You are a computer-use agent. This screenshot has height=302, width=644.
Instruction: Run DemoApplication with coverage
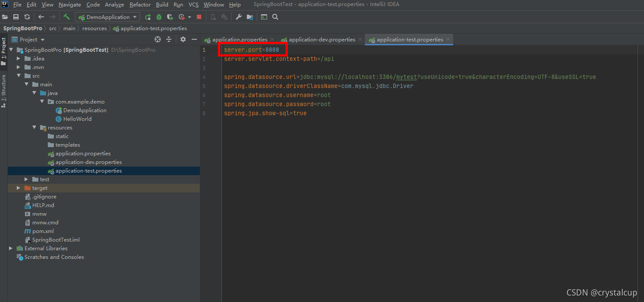pyautogui.click(x=170, y=17)
